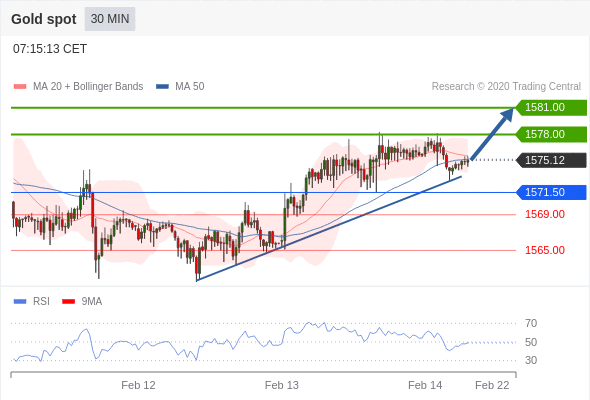Click the Gold spot title
Image resolution: width=590 pixels, height=400 pixels.
pos(44,19)
